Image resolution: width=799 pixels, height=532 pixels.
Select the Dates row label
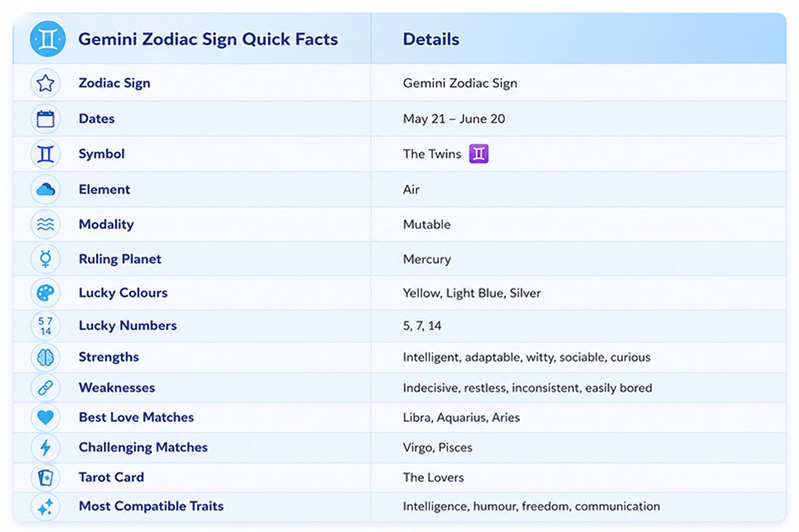click(97, 119)
